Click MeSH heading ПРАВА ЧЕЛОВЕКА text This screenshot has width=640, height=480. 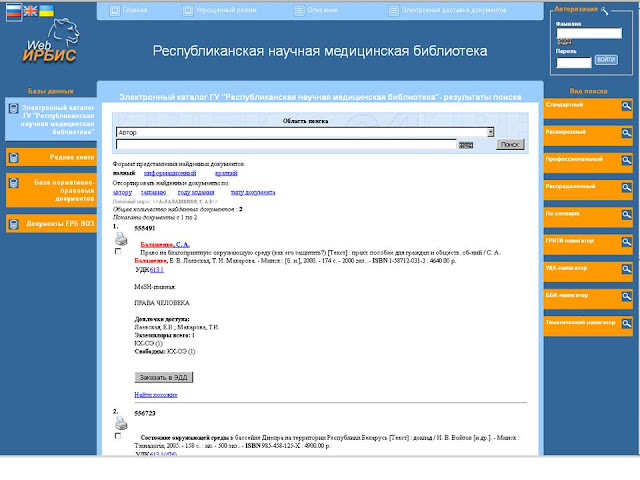click(x=162, y=303)
